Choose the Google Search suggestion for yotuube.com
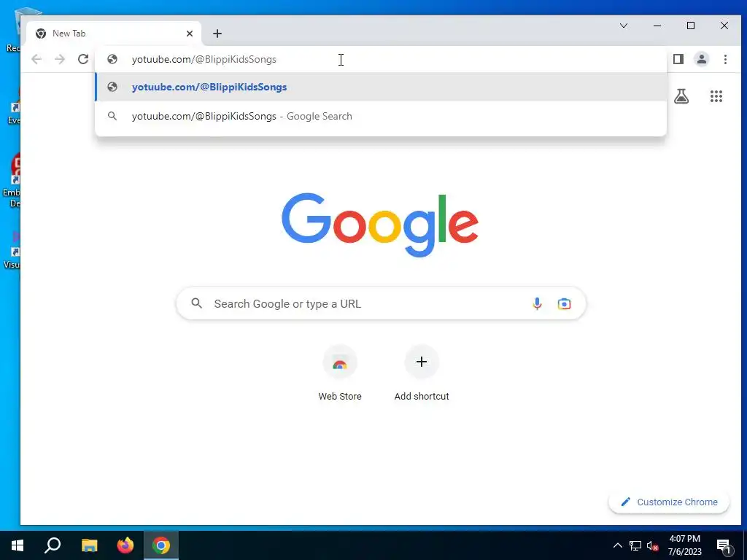The height and width of the screenshot is (560, 747). click(x=380, y=116)
